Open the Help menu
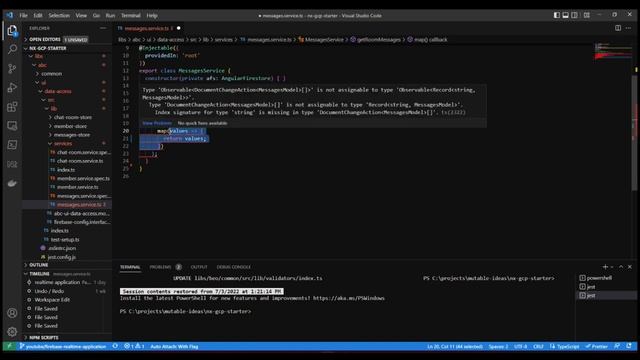Image resolution: width=640 pixels, height=360 pixels. 152,16
